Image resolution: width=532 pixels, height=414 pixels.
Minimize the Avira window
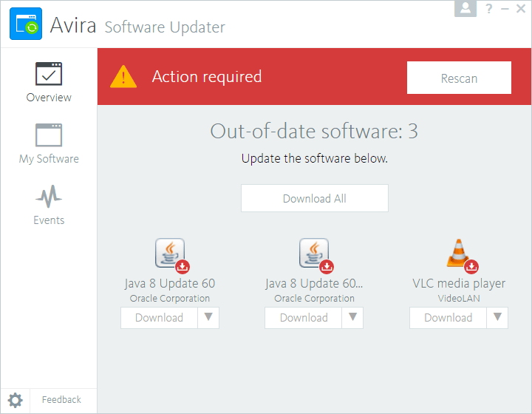(x=505, y=9)
